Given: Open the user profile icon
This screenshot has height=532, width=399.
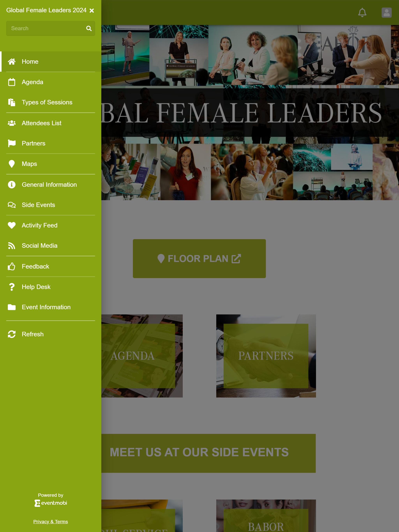Looking at the screenshot, I should click(x=387, y=12).
